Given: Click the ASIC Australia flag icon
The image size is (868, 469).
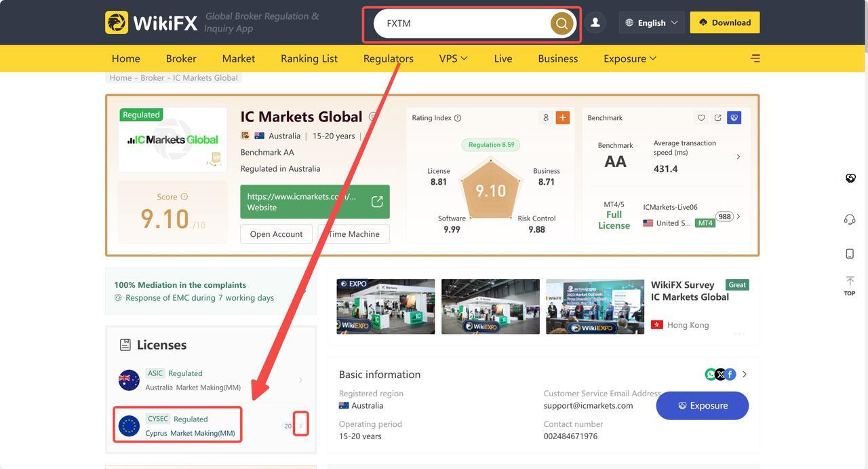Looking at the screenshot, I should tap(129, 380).
